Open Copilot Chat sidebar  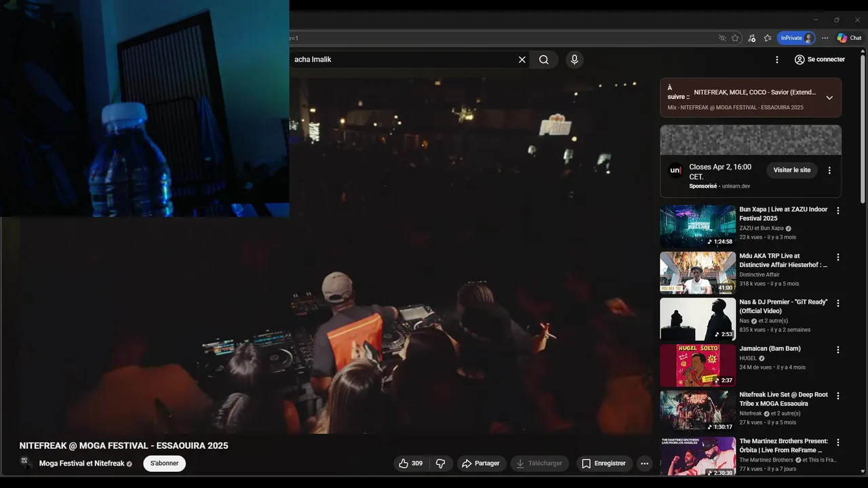850,38
